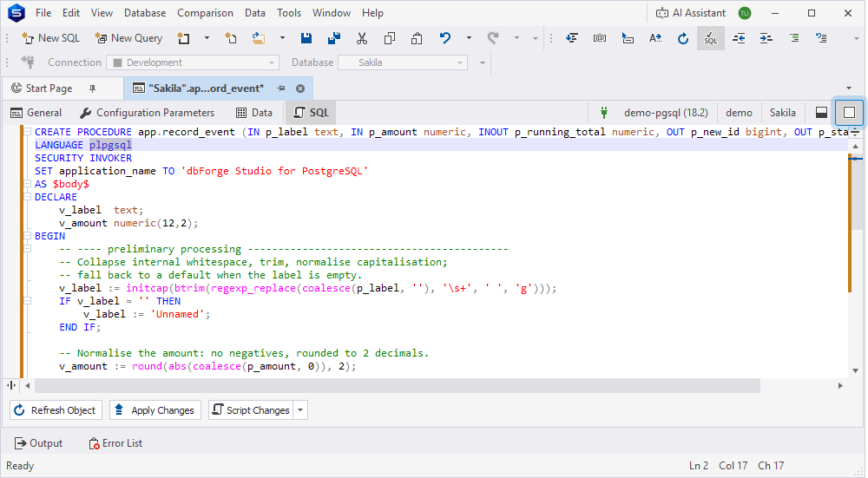The width and height of the screenshot is (868, 478).
Task: Switch to the General tab
Action: tap(36, 113)
